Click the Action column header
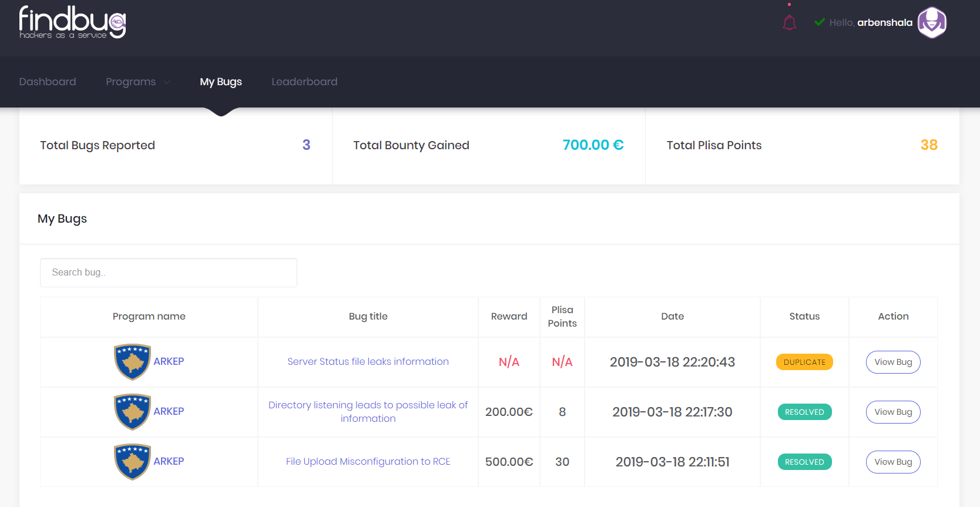 click(x=893, y=316)
